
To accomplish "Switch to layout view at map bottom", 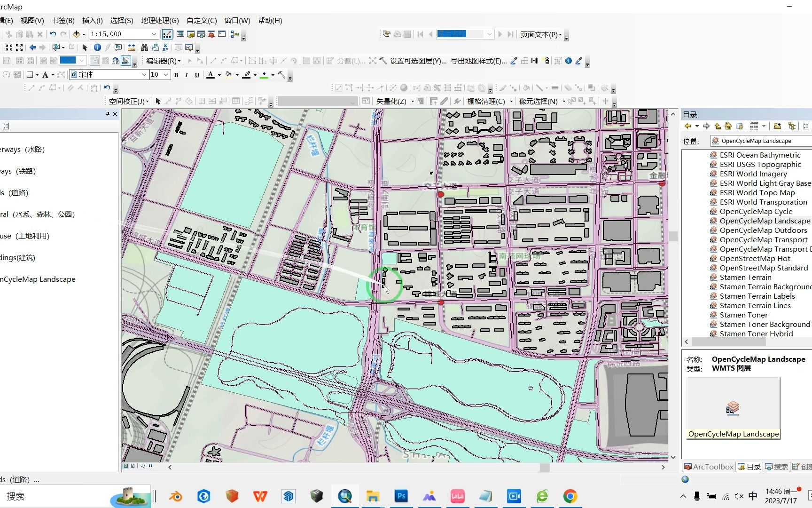I will (x=133, y=466).
